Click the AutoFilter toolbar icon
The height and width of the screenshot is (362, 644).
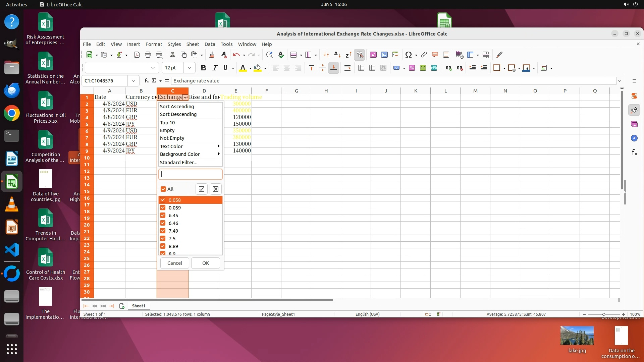click(360, 55)
